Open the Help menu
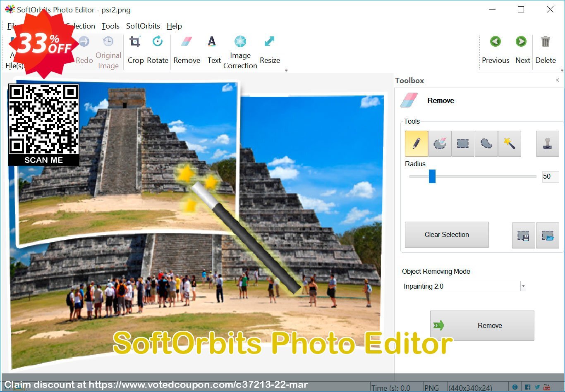 click(x=174, y=26)
